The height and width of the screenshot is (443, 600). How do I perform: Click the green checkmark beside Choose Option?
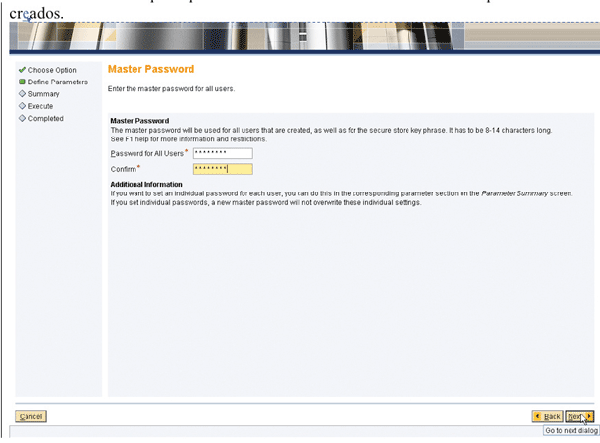[x=22, y=70]
